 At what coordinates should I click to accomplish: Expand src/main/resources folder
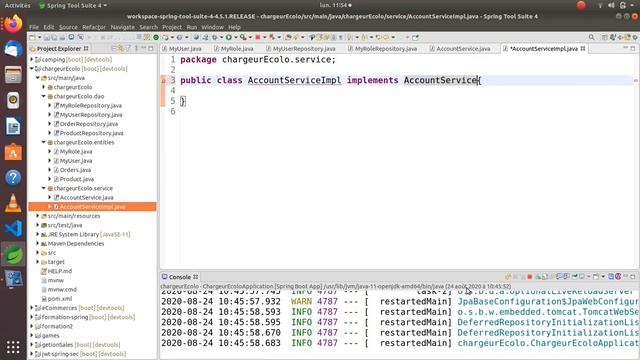[38, 216]
